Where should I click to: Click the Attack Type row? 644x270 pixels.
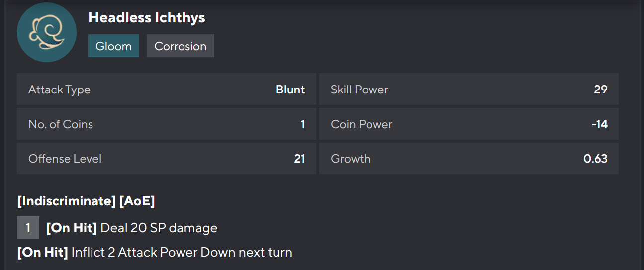(x=166, y=90)
